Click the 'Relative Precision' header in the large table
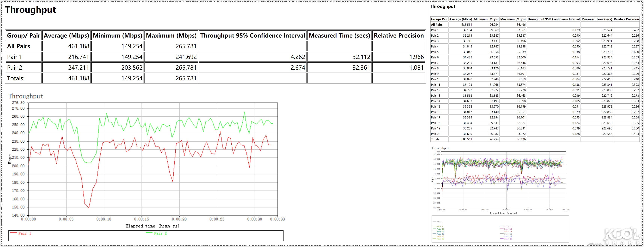The width and height of the screenshot is (644, 247). pyautogui.click(x=398, y=35)
